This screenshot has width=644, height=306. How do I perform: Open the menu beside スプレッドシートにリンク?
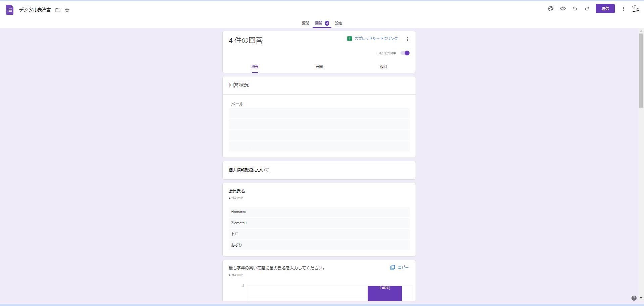408,39
